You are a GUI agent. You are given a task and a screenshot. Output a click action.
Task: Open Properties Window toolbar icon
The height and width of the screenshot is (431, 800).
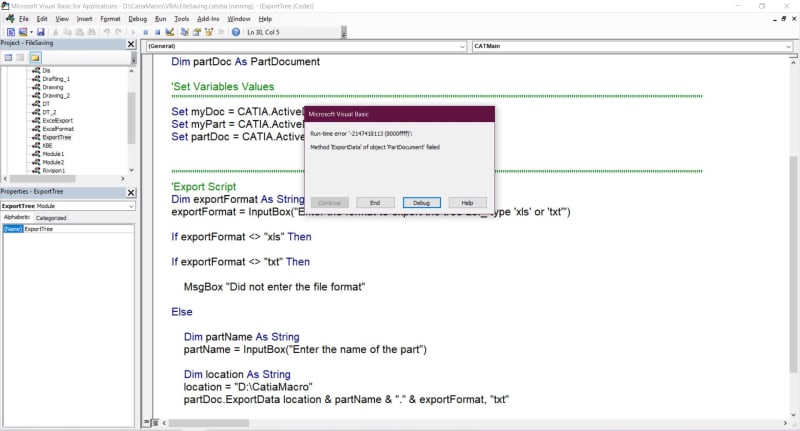[196, 32]
